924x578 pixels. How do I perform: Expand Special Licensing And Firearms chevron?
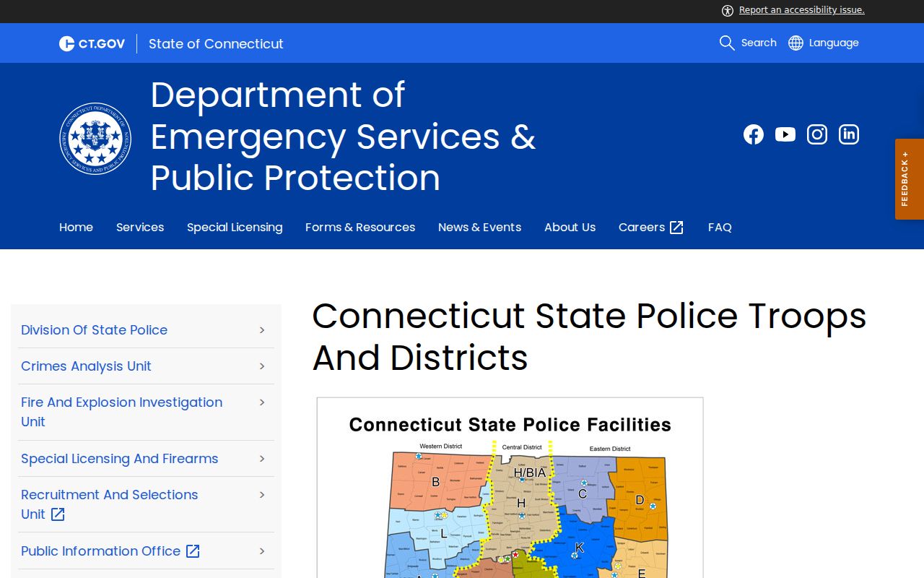[x=262, y=459]
